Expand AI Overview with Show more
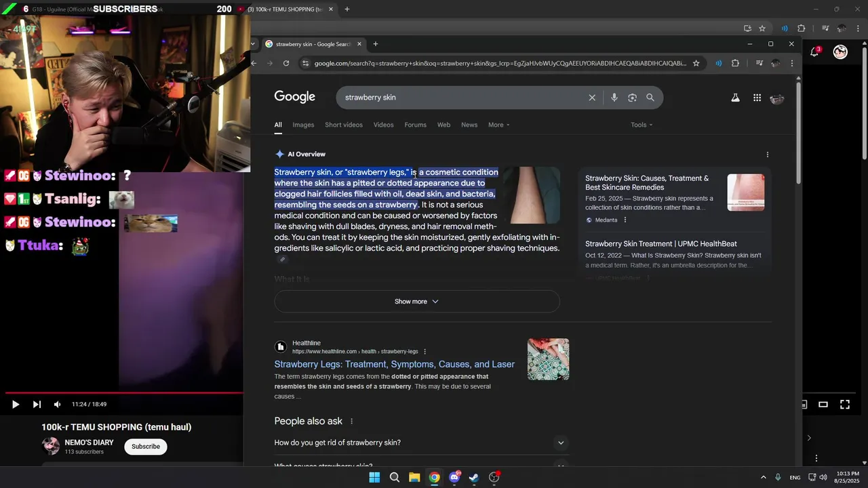This screenshot has width=868, height=488. [x=417, y=302]
